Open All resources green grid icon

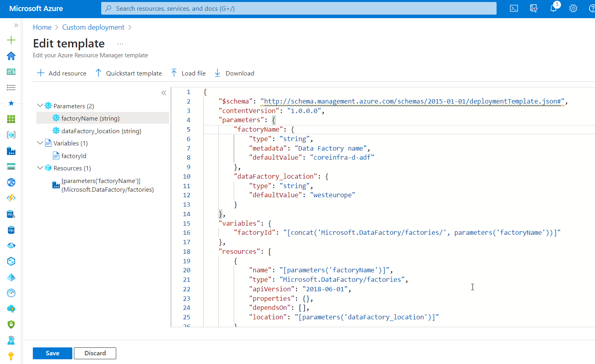[x=11, y=119]
